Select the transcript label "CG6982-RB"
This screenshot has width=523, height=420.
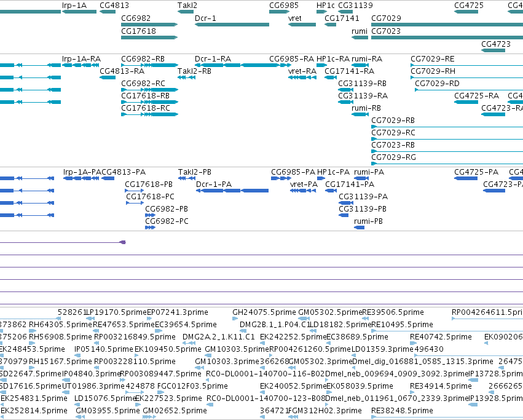(x=143, y=59)
